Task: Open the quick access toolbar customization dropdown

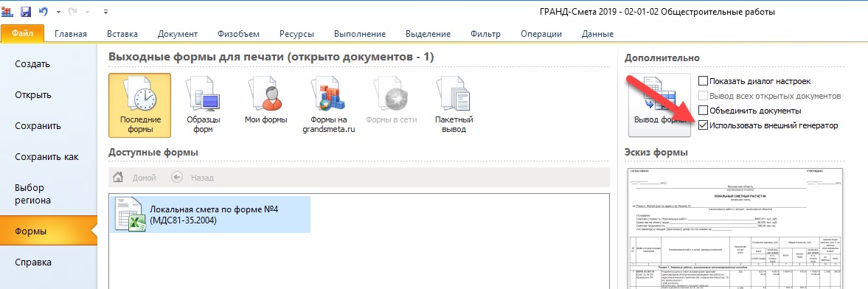Action: click(x=105, y=12)
